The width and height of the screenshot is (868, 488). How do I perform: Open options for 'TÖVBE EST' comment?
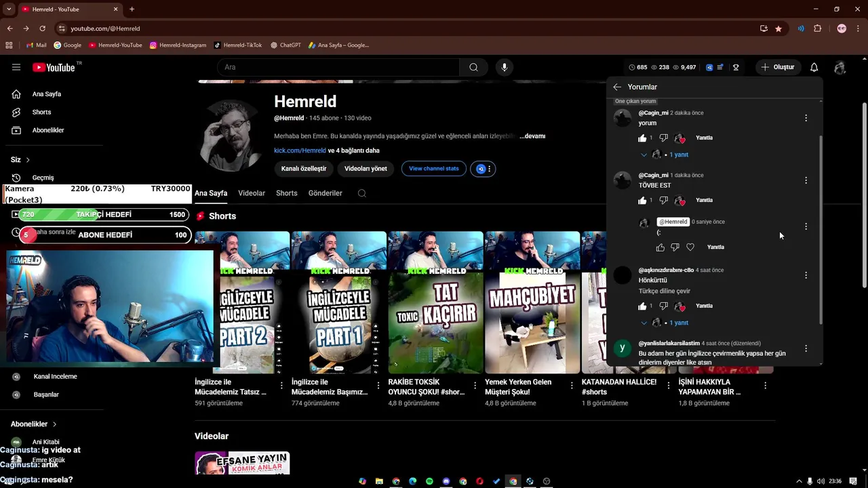pos(806,180)
